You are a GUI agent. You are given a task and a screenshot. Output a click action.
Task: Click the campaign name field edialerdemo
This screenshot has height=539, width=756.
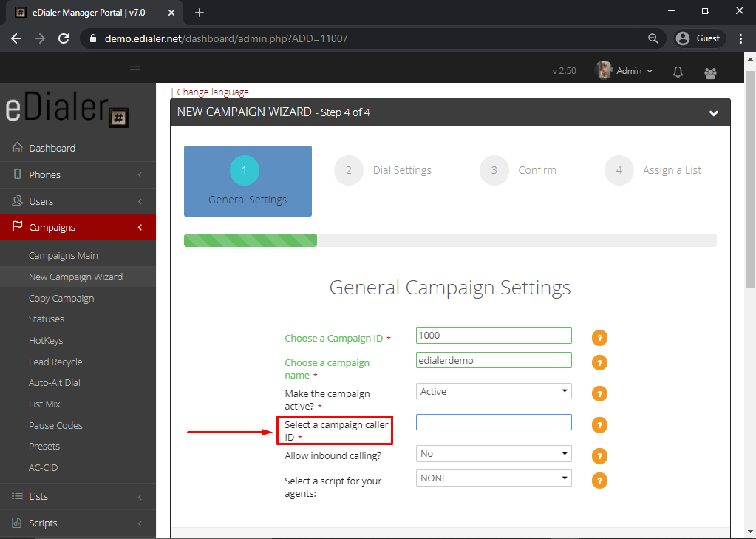click(494, 361)
